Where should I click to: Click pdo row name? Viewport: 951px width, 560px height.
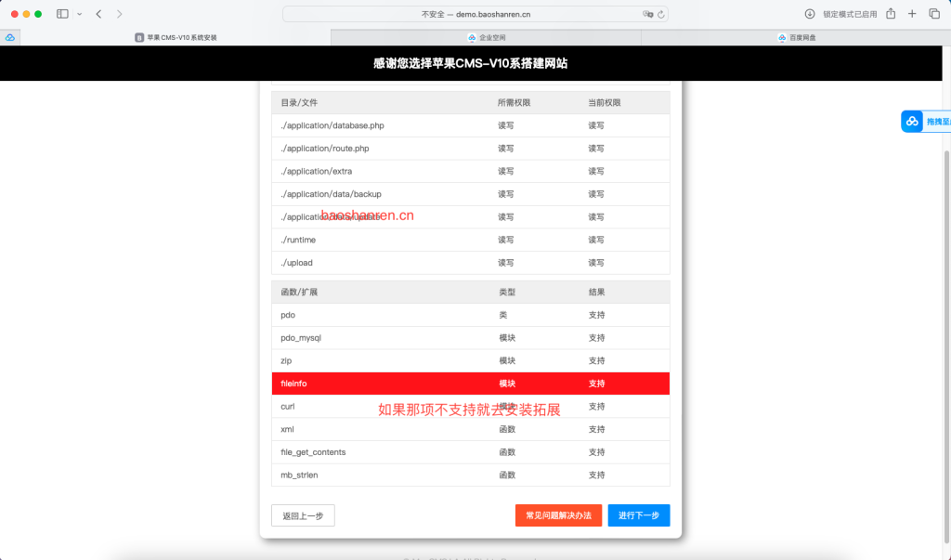click(x=288, y=315)
